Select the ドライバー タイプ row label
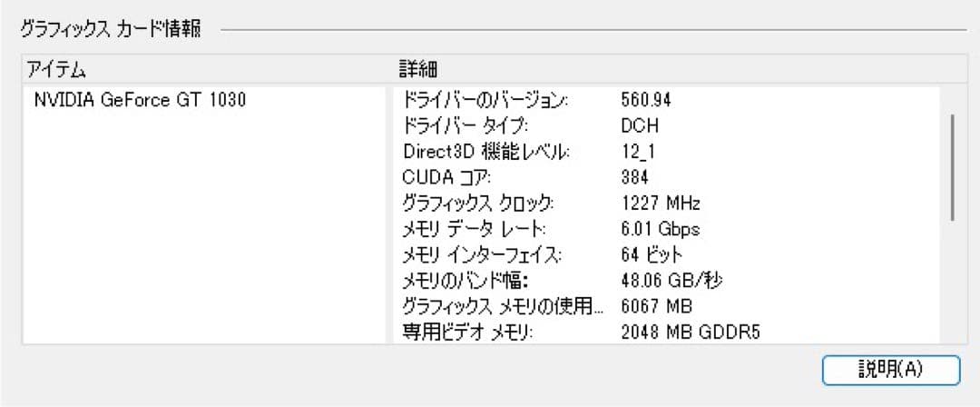This screenshot has width=980, height=407. (465, 126)
